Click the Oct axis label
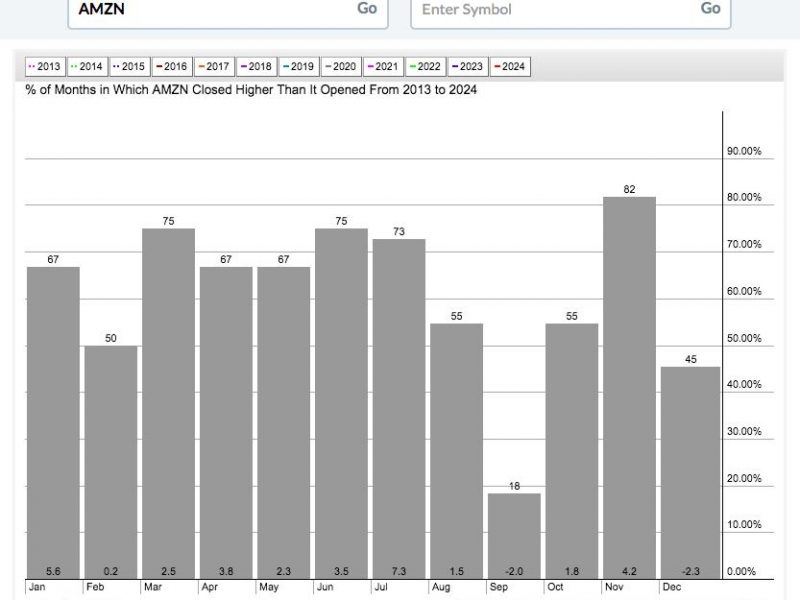Viewport: 800px width, 600px height. pos(555,587)
